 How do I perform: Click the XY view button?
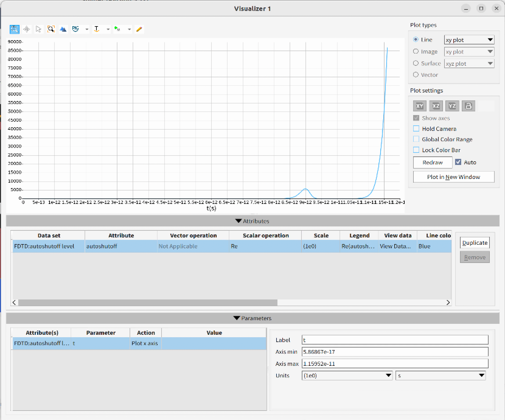[x=420, y=106]
